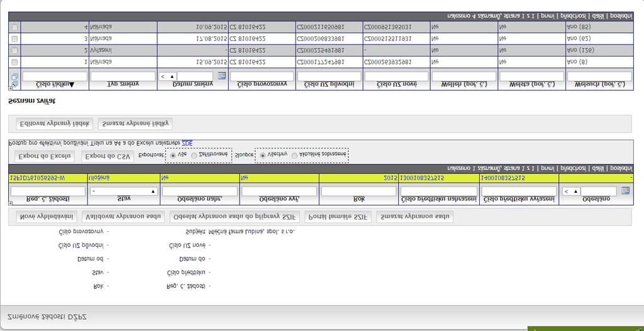Image resolution: width=644 pixels, height=331 pixels.
Task: Go to další page of 4-record animals table
Action: coord(597,16)
